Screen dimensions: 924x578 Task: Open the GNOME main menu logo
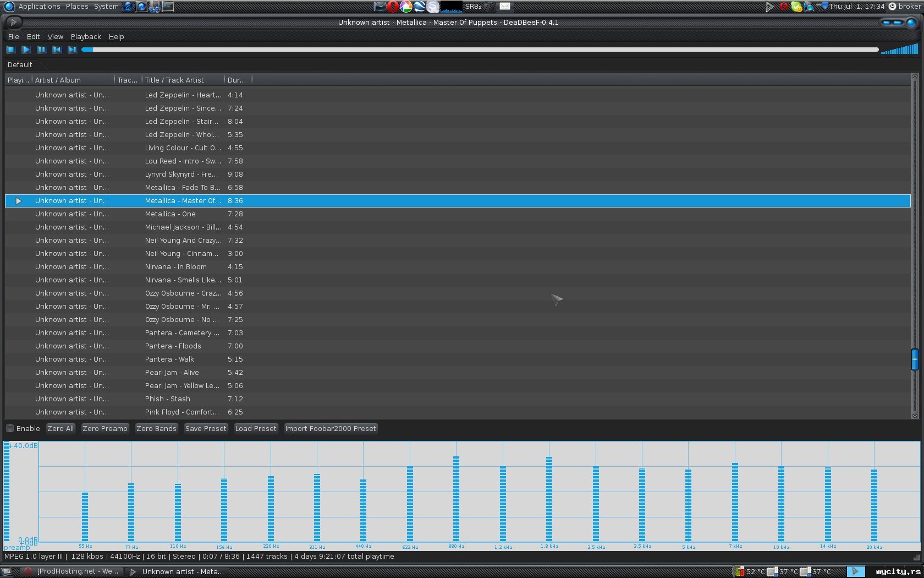pyautogui.click(x=9, y=7)
